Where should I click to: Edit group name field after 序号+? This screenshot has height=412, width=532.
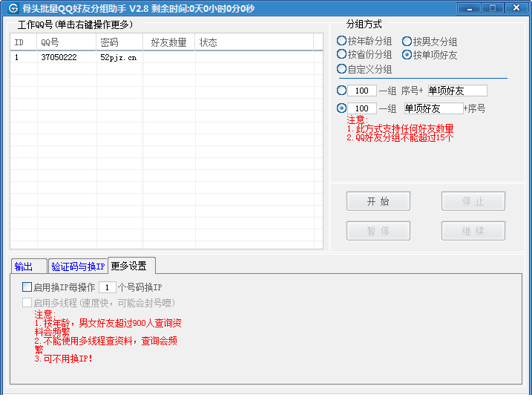(x=457, y=91)
